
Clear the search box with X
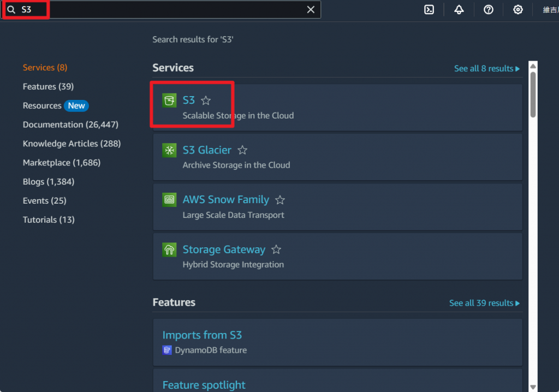311,10
